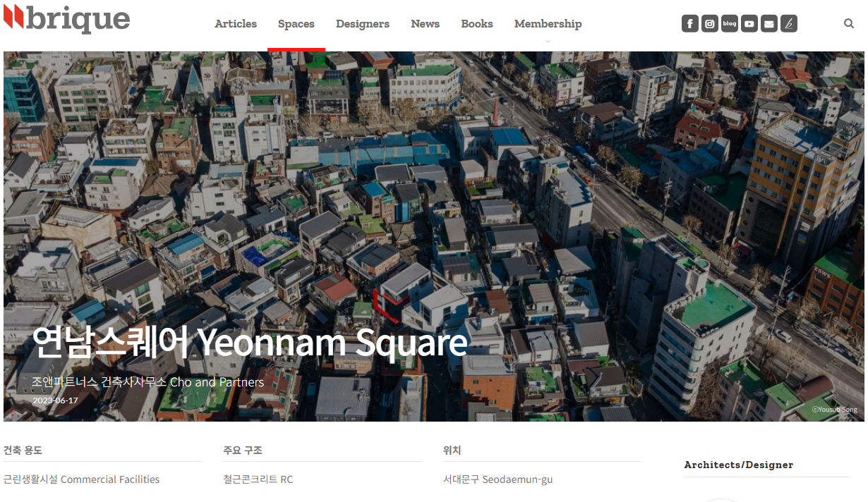Image resolution: width=868 pixels, height=502 pixels.
Task: Go to the Articles menu
Action: [236, 24]
